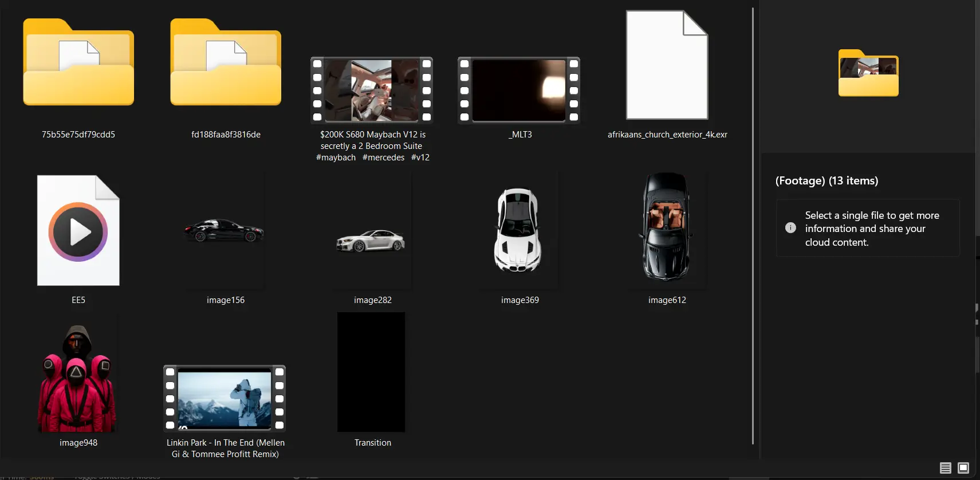The height and width of the screenshot is (480, 980).
Task: Select the _MLT3 video clip
Action: [x=519, y=90]
